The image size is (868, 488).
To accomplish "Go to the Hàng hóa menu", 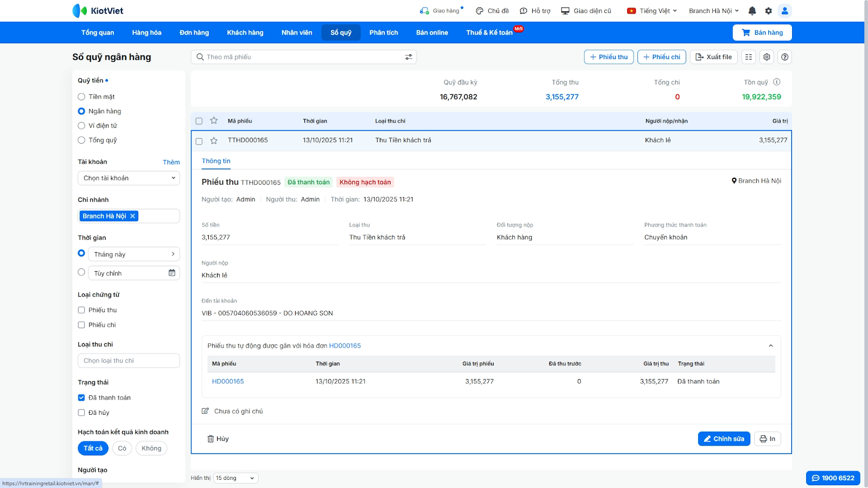I will [146, 33].
